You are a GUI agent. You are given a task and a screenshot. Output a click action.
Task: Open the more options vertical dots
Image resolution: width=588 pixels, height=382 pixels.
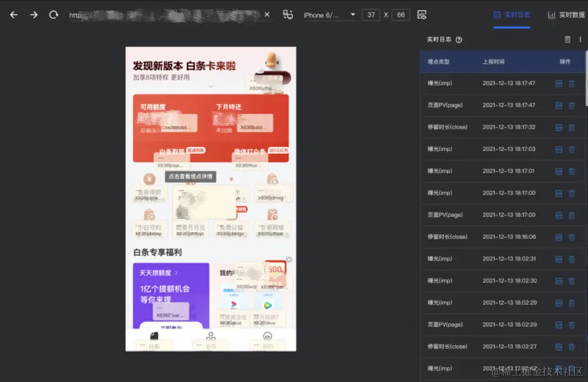coord(580,40)
